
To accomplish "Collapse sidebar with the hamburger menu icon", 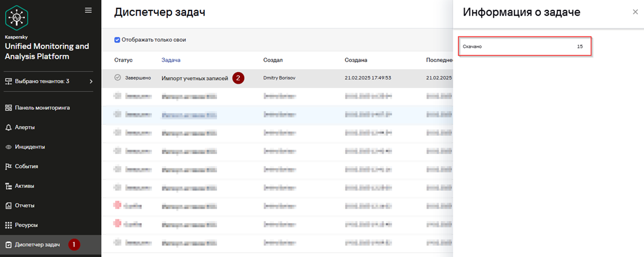I will pyautogui.click(x=88, y=10).
